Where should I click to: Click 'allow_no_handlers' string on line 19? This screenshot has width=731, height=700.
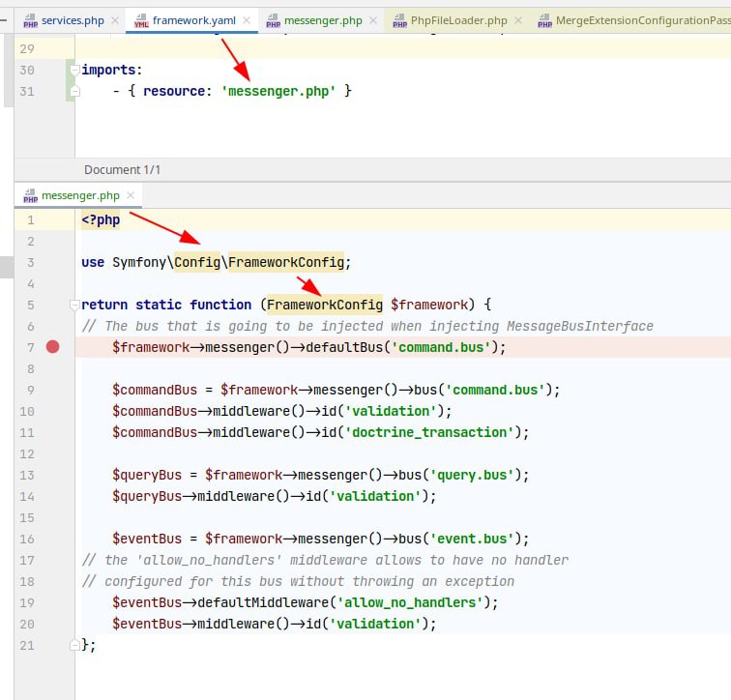[410, 602]
